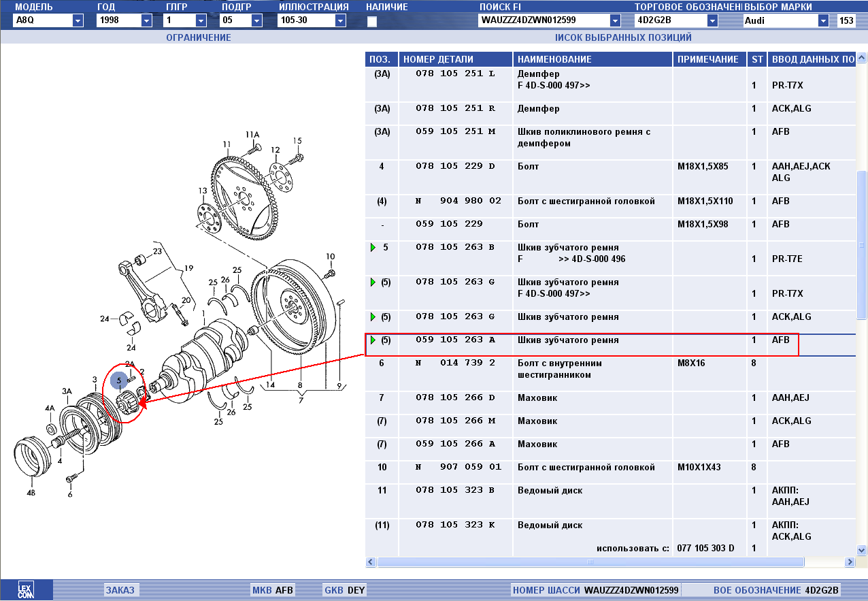Click green arrow beside part 059 105 263 A
The image size is (868, 601).
[373, 340]
